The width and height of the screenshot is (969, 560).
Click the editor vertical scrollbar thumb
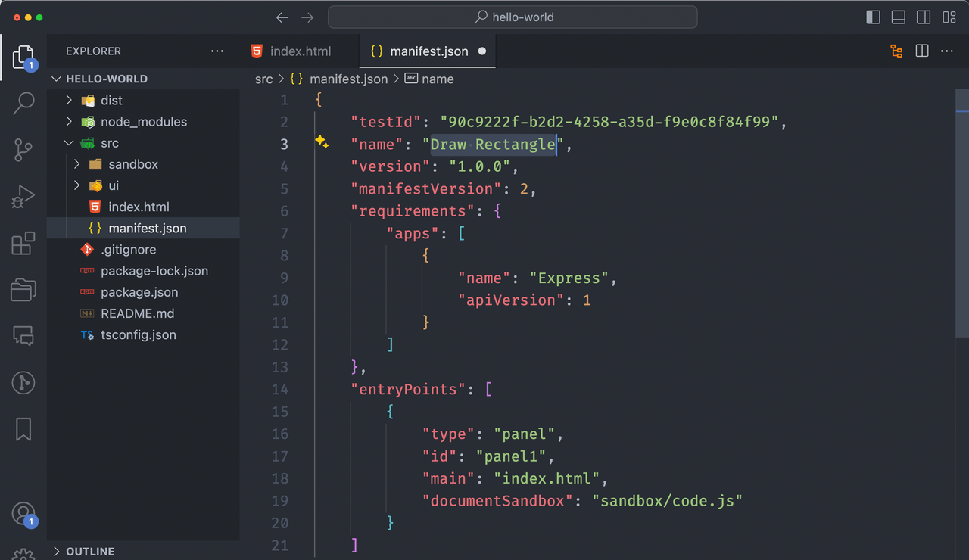[x=961, y=213]
